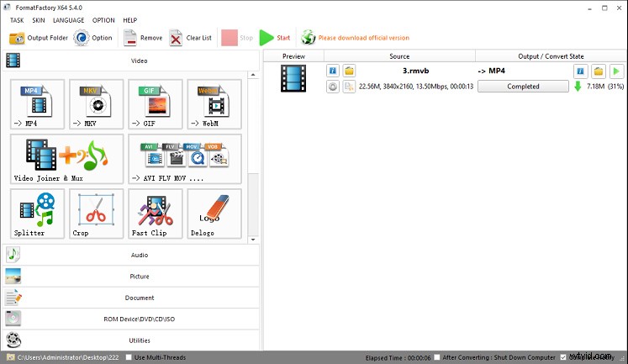Show output file info for MP4 result

580,71
